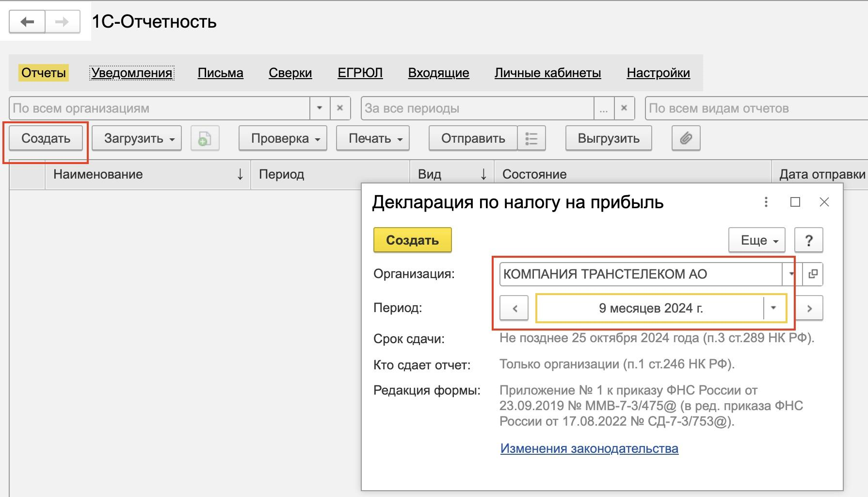Expand the Организация dropdown arrow
868x497 pixels.
[791, 274]
